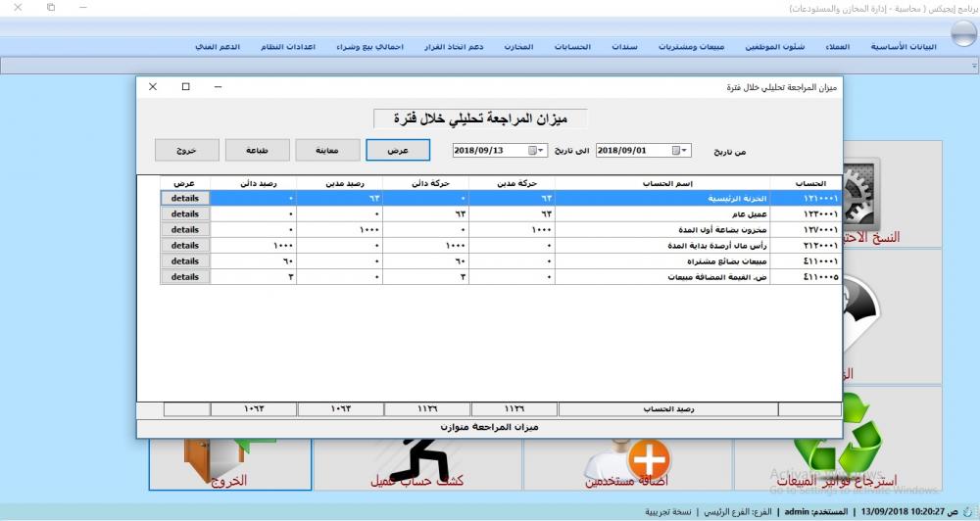This screenshot has height=521, width=980.
Task: Open the اضافة مستخدمين add user tile
Action: [x=627, y=464]
